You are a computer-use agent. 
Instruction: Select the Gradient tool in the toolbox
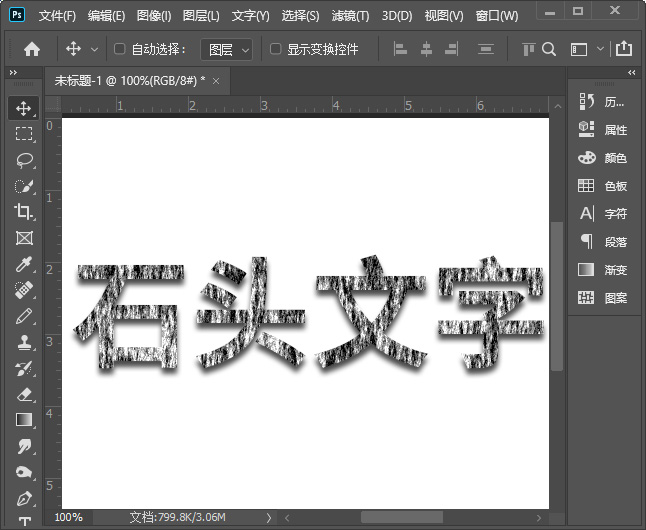pyautogui.click(x=23, y=420)
